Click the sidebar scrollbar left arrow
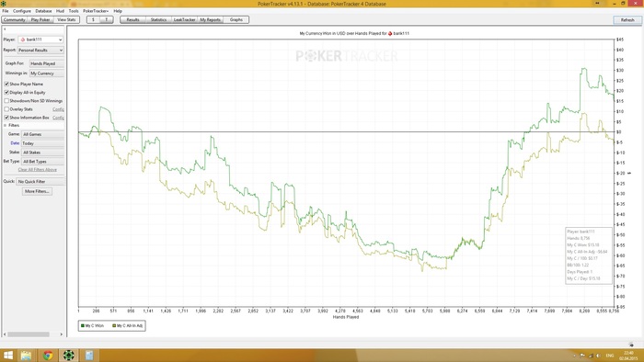Screen dimensions: 644x362 point(5,334)
